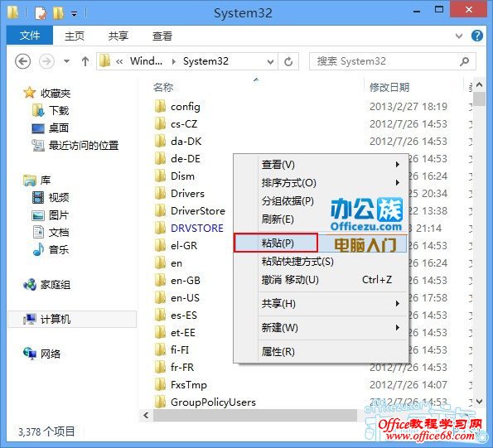The width and height of the screenshot is (493, 448).
Task: Select the DriverStore folder icon
Action: click(x=160, y=211)
